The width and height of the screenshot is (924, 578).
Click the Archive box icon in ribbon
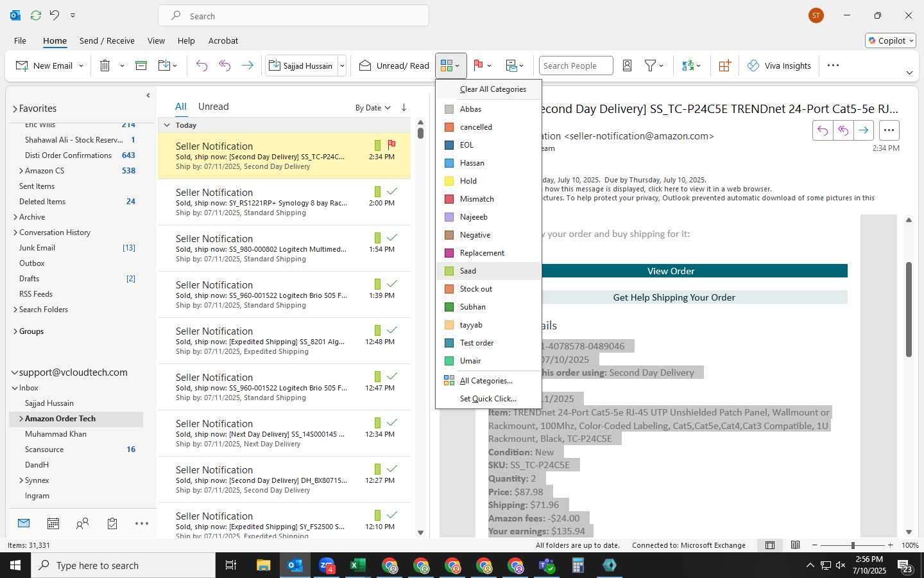click(141, 66)
